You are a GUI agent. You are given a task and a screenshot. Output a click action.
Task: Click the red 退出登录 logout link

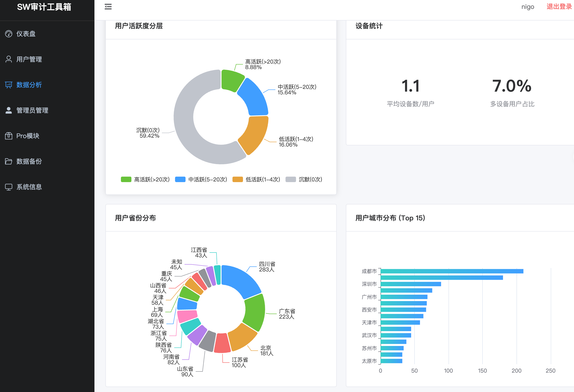click(559, 7)
